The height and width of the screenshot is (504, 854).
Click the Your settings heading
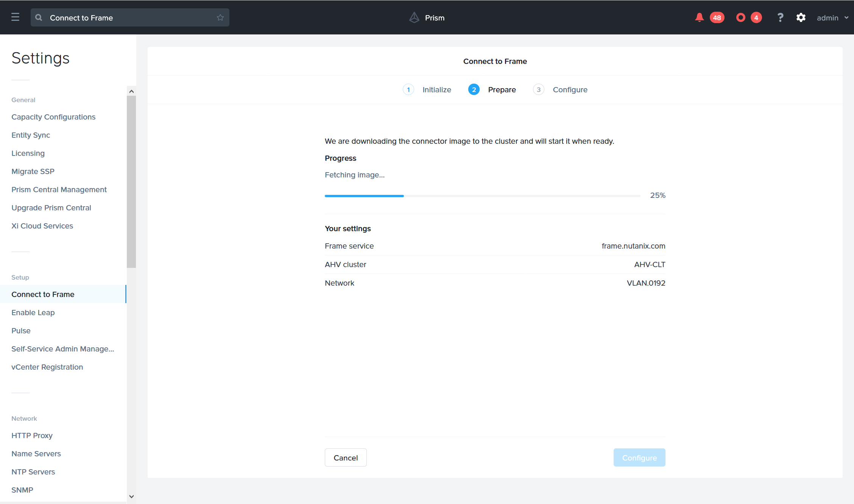coord(348,229)
